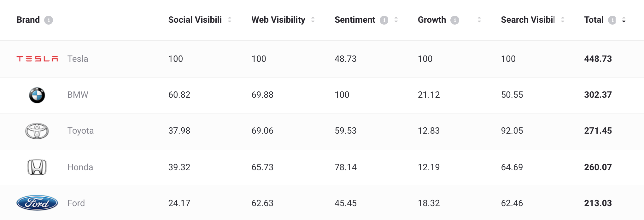Sort by Search Visibility using its arrows
The width and height of the screenshot is (644, 220).
[563, 20]
